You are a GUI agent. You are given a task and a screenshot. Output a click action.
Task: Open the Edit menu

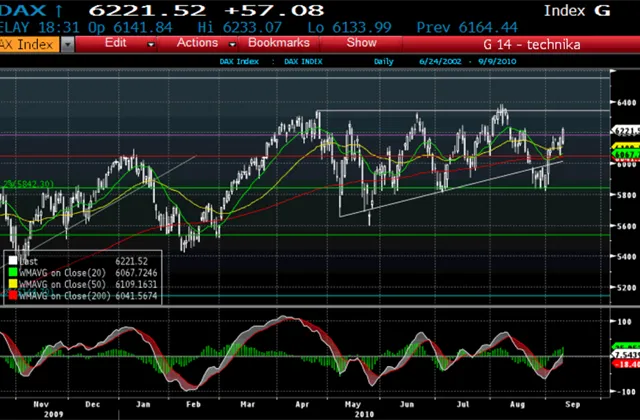pos(116,43)
